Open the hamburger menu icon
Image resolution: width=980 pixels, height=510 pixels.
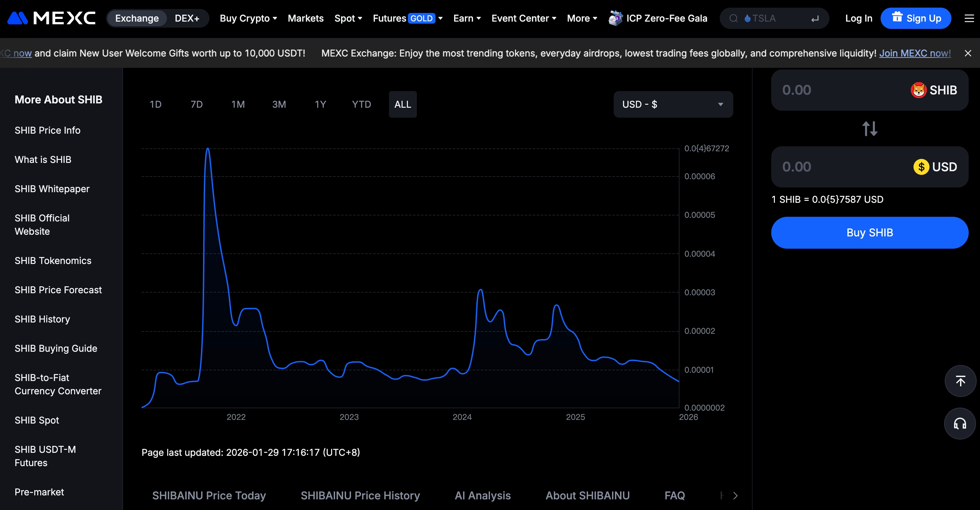tap(969, 18)
